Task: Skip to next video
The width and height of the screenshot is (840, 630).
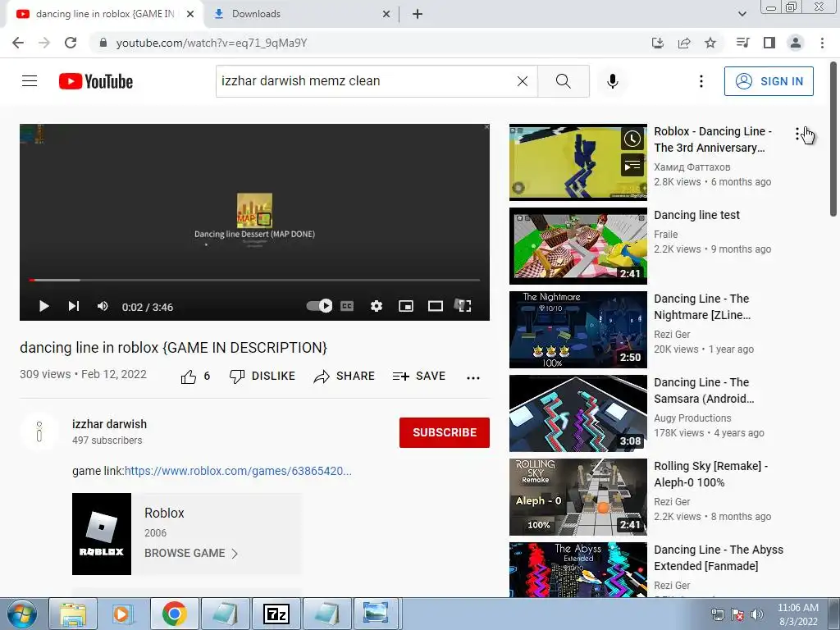Action: [73, 306]
